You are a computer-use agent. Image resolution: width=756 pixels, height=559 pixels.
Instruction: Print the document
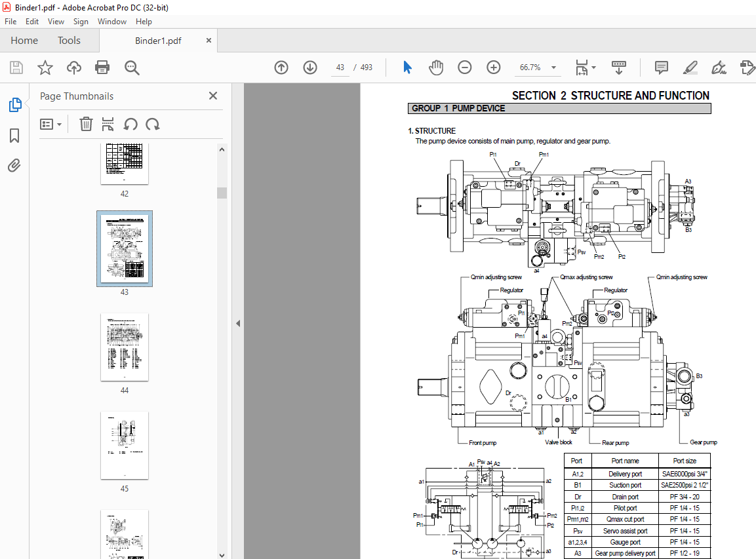point(102,67)
